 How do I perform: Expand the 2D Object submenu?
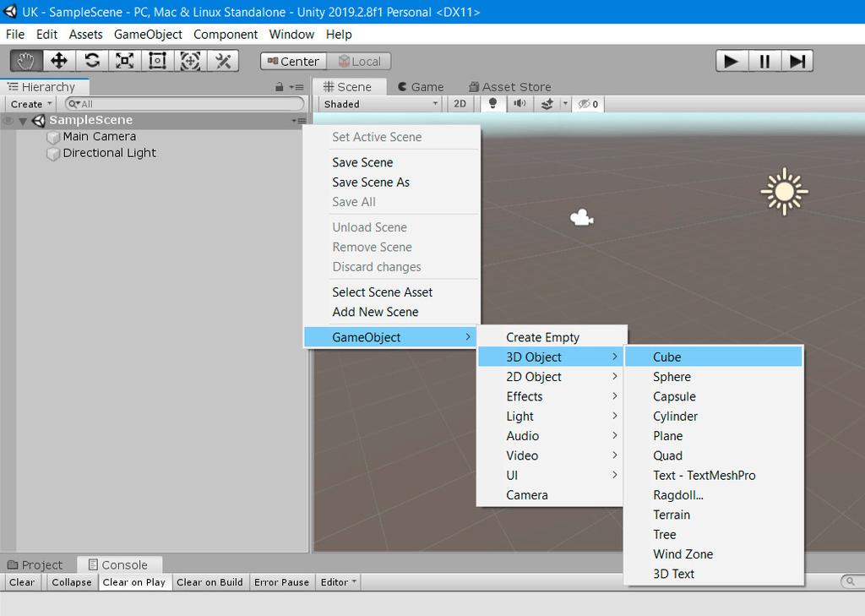coord(552,377)
